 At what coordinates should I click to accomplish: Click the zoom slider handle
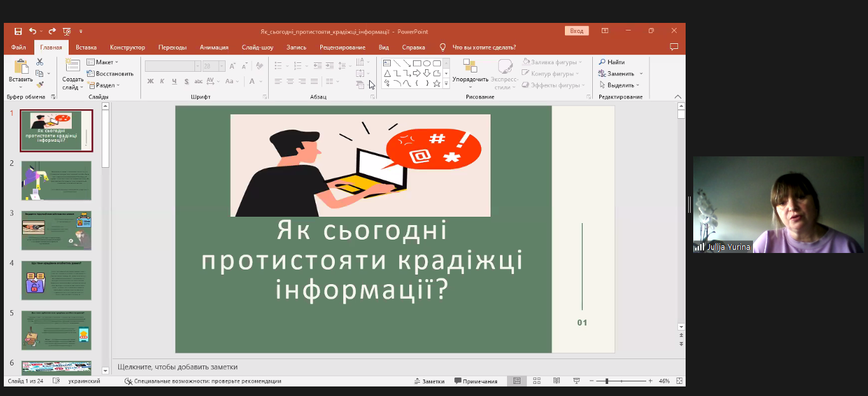click(607, 381)
